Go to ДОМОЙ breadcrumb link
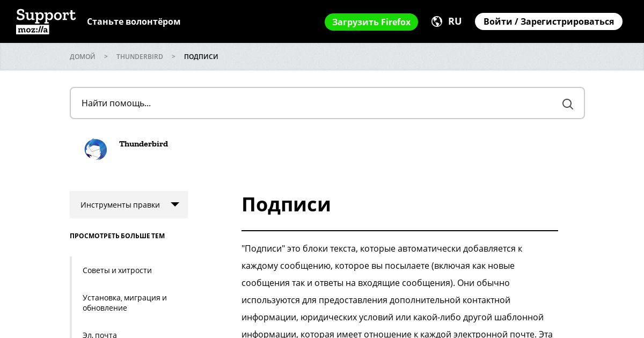 coord(83,56)
